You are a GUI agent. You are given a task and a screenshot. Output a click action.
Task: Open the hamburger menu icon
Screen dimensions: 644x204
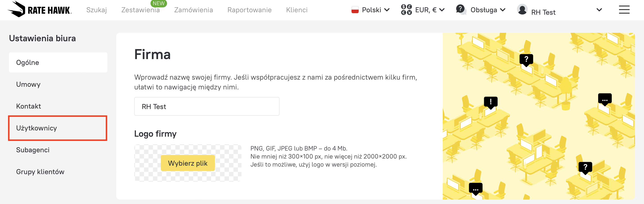624,10
